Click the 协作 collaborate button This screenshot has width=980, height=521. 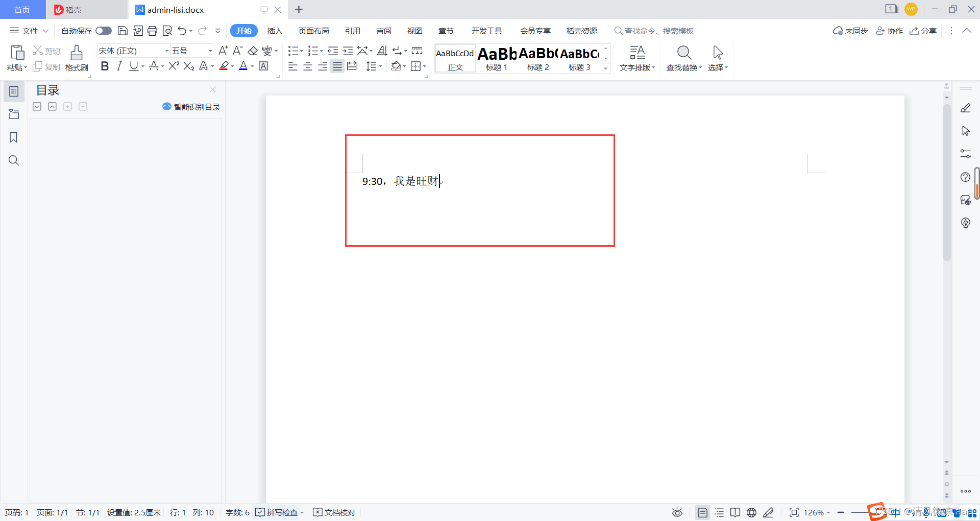coord(890,31)
